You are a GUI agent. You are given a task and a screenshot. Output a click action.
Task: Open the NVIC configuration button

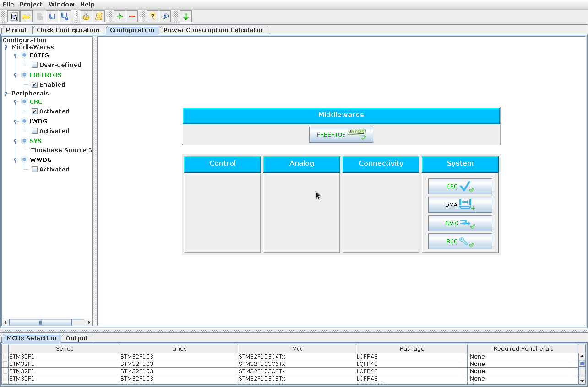click(x=460, y=223)
